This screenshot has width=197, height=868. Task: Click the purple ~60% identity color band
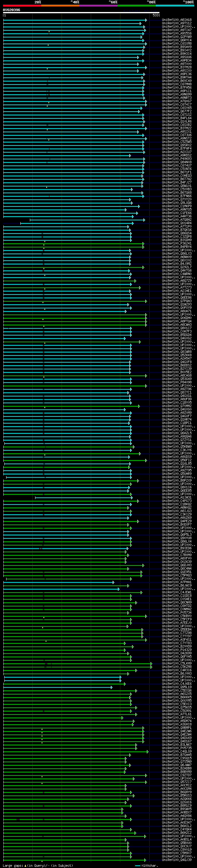coord(99,6)
